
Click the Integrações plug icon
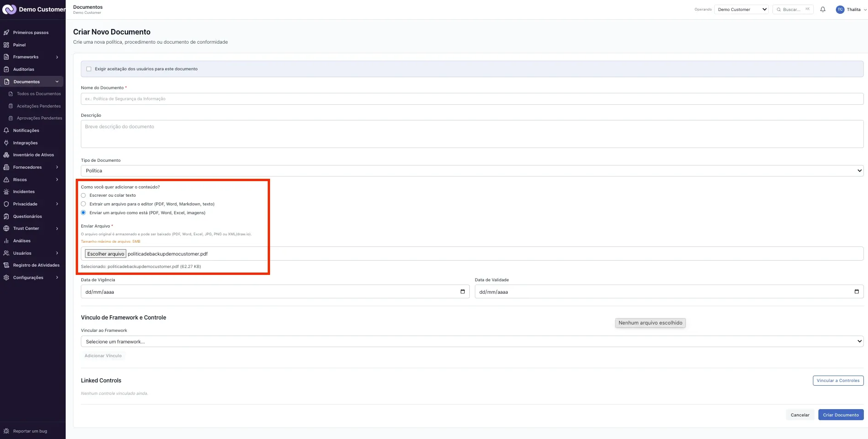pos(6,143)
